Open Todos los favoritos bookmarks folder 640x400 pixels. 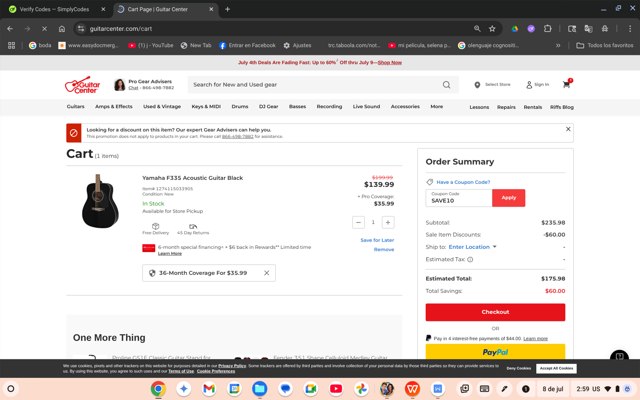[604, 45]
